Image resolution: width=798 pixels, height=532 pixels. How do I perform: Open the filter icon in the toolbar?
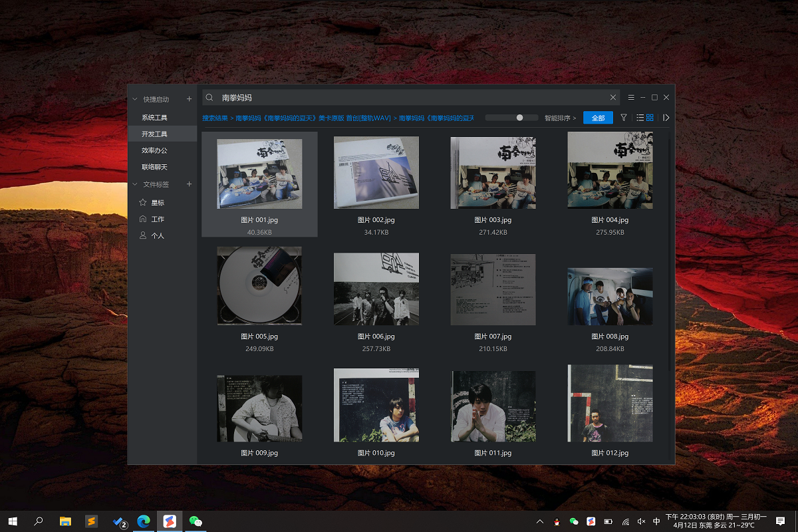623,117
